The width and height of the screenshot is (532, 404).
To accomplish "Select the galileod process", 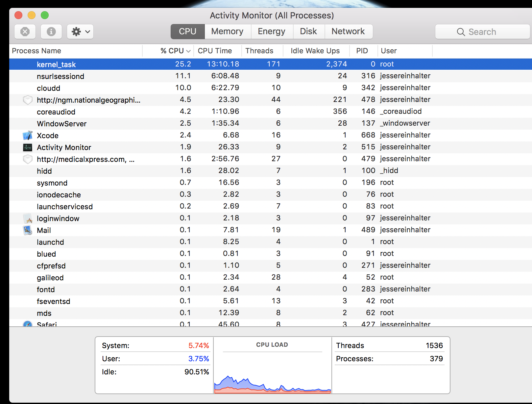I will click(270, 277).
